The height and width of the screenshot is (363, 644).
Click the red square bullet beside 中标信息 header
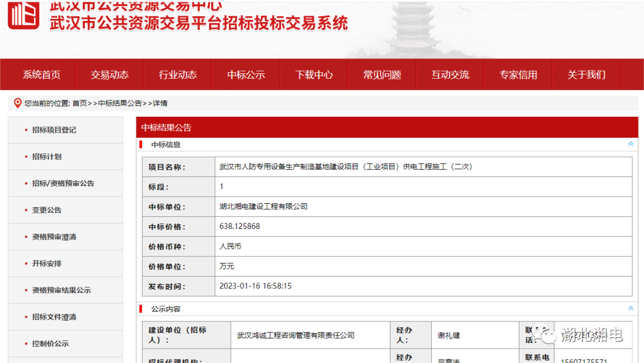pyautogui.click(x=142, y=144)
